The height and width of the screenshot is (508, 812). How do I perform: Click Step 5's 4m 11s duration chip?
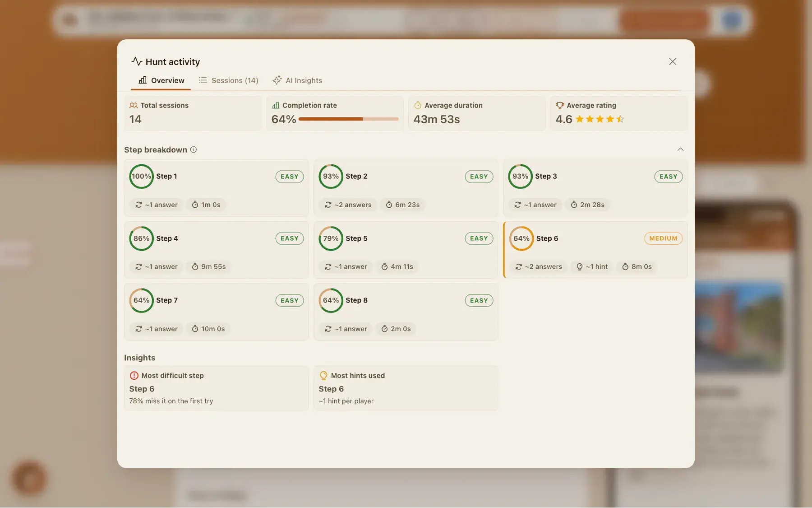[x=397, y=266]
